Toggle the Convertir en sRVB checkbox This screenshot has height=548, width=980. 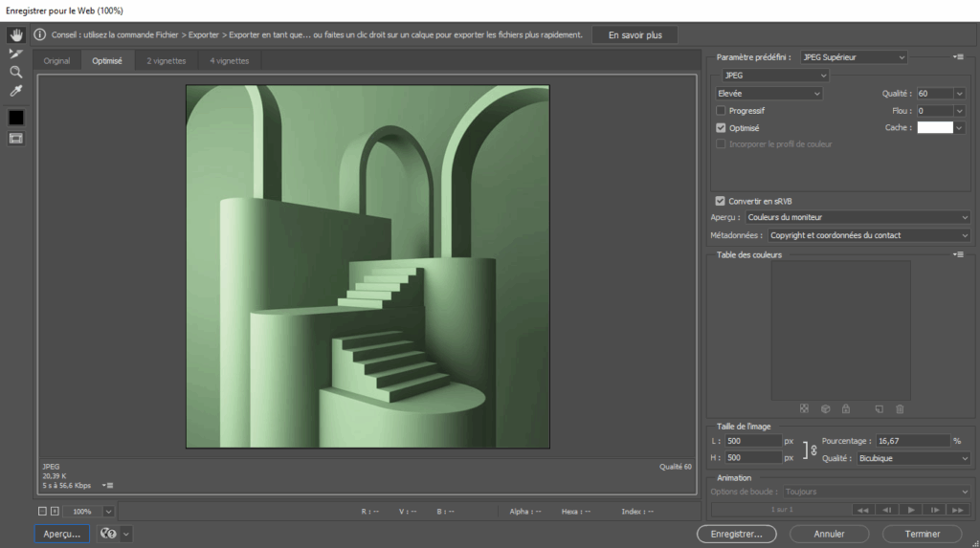[721, 201]
